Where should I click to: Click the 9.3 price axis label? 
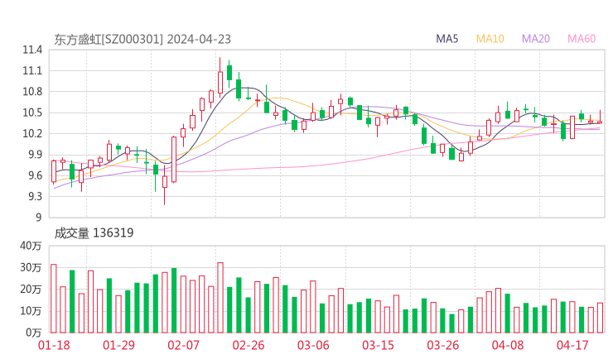click(x=35, y=196)
